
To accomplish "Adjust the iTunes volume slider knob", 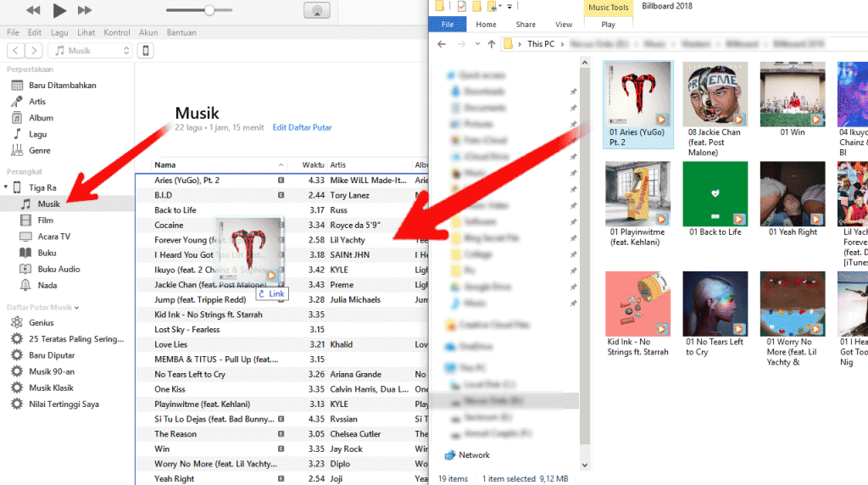I will [209, 10].
